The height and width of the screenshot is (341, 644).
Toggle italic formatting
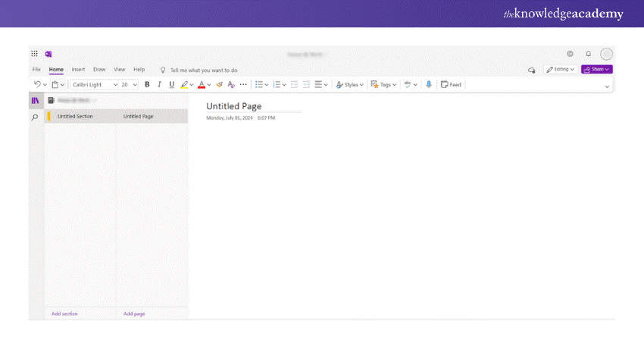[159, 85]
